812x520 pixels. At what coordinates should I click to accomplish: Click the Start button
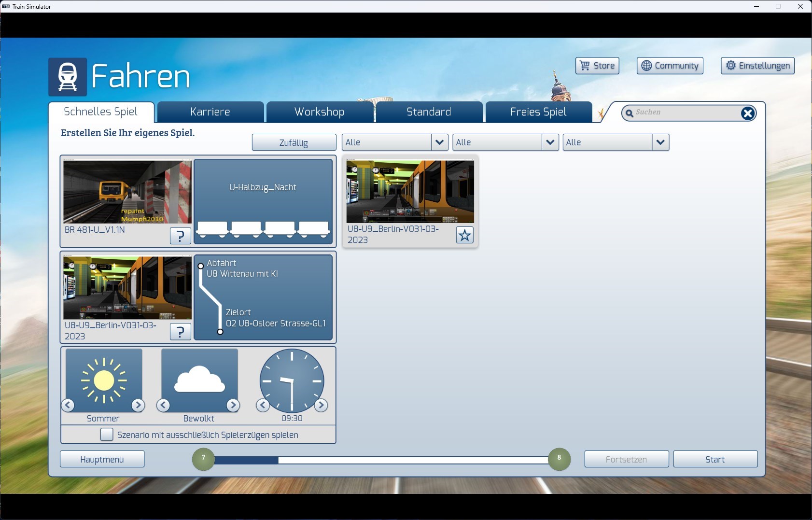click(x=715, y=459)
